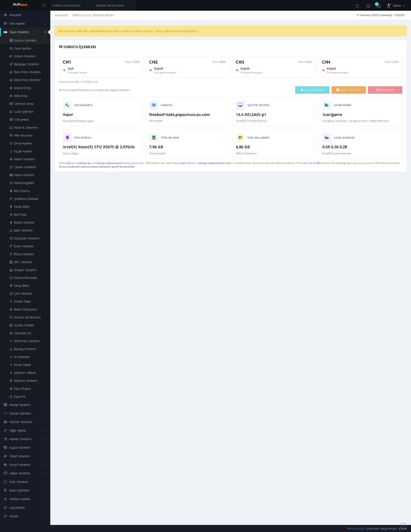Follow the Anasayfa breadcrumb link

[61, 15]
